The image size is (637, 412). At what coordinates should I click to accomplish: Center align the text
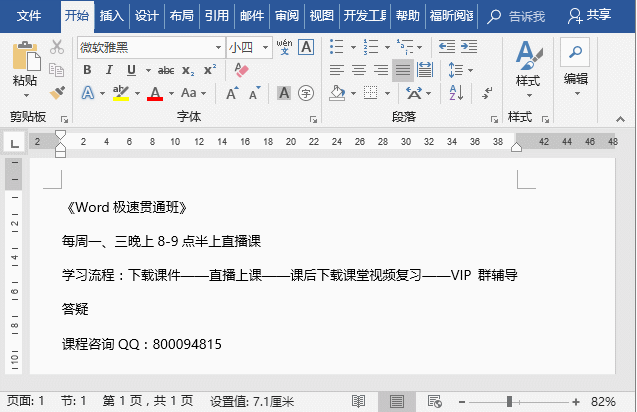click(359, 70)
